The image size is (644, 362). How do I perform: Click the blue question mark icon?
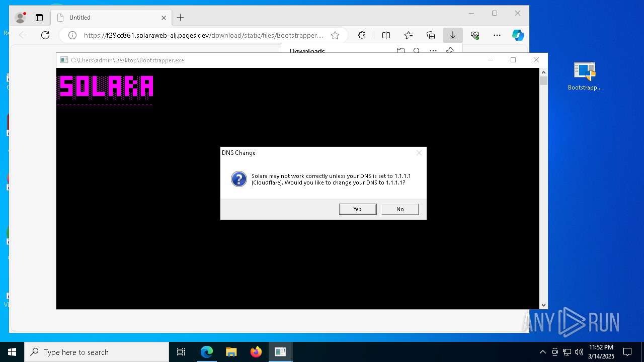tap(239, 179)
